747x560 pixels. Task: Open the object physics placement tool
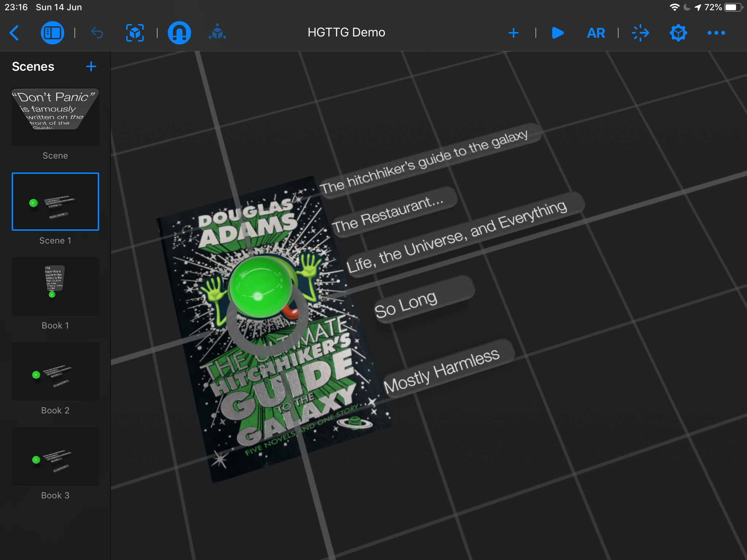(217, 32)
